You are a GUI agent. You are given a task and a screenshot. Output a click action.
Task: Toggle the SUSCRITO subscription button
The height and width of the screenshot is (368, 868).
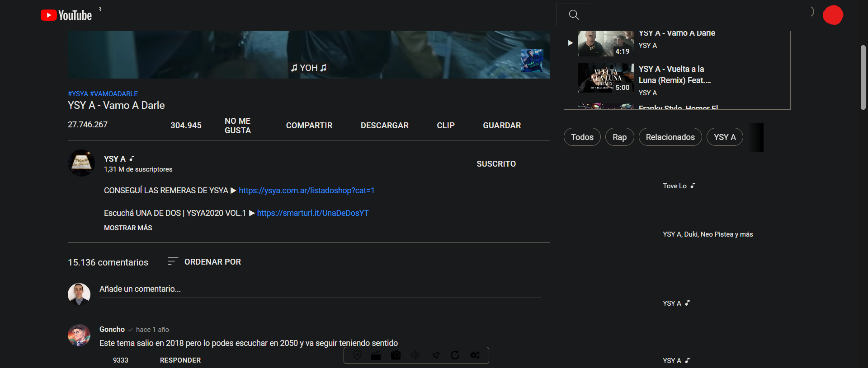point(496,164)
